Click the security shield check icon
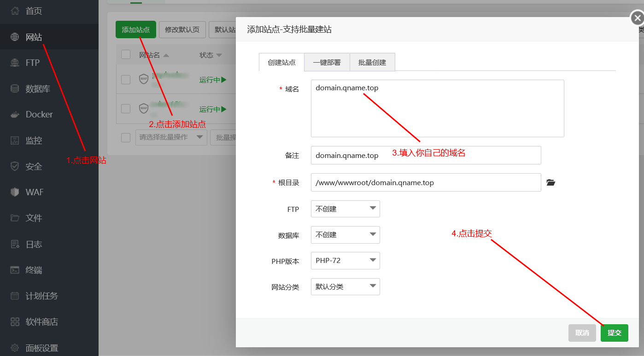The image size is (644, 356). [15, 166]
